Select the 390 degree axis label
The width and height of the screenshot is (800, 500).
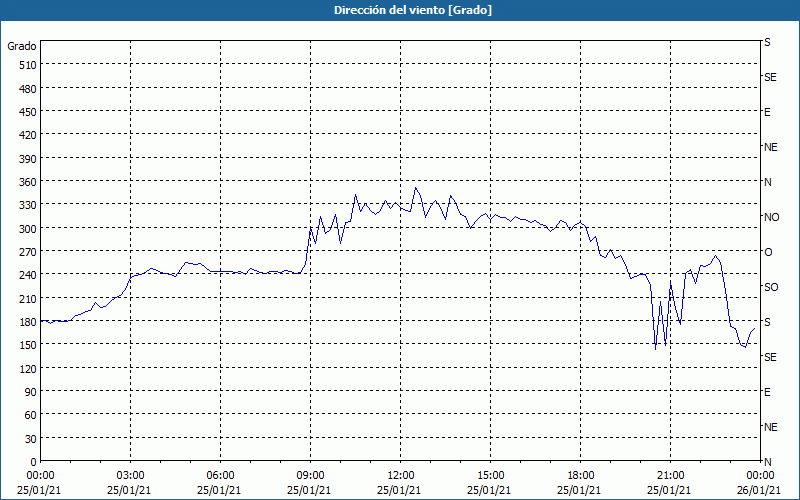[x=28, y=159]
